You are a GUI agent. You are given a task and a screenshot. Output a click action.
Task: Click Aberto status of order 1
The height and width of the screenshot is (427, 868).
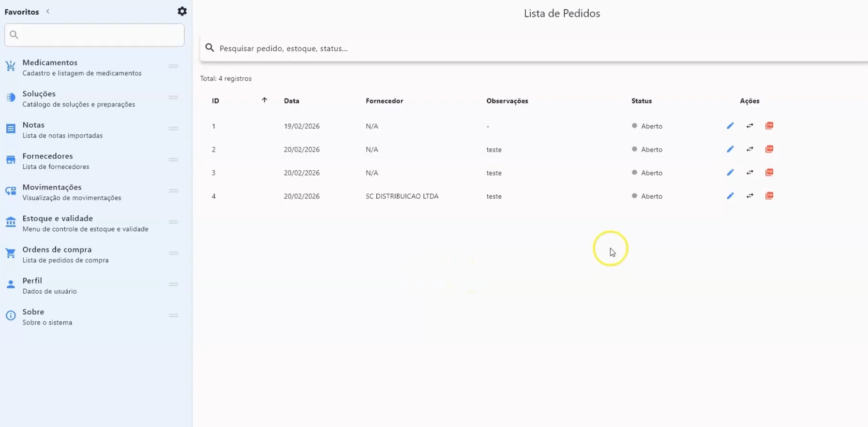(647, 126)
